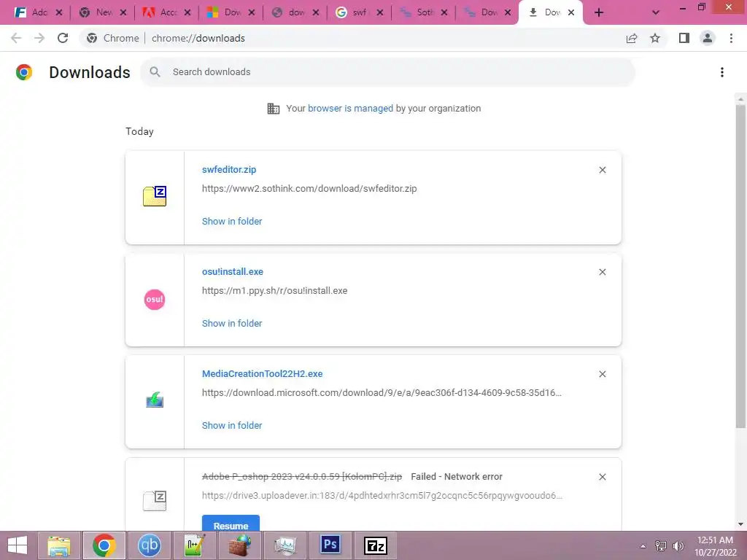Click the swfeditor.zip source URL

click(309, 189)
